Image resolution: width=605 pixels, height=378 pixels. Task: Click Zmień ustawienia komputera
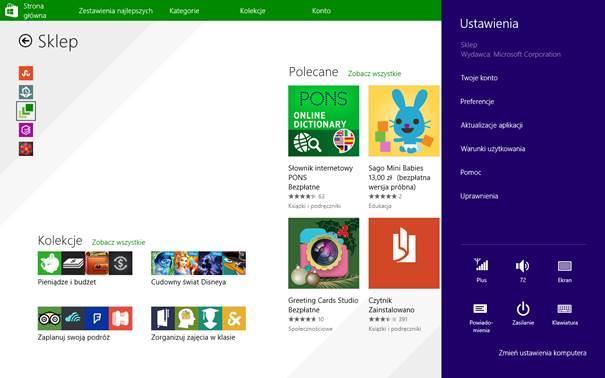[542, 353]
